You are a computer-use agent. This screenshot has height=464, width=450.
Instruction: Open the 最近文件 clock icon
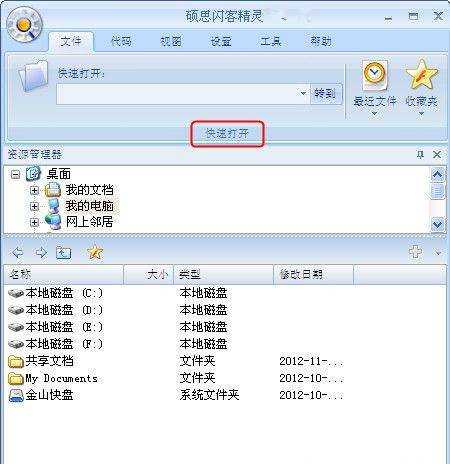point(374,75)
